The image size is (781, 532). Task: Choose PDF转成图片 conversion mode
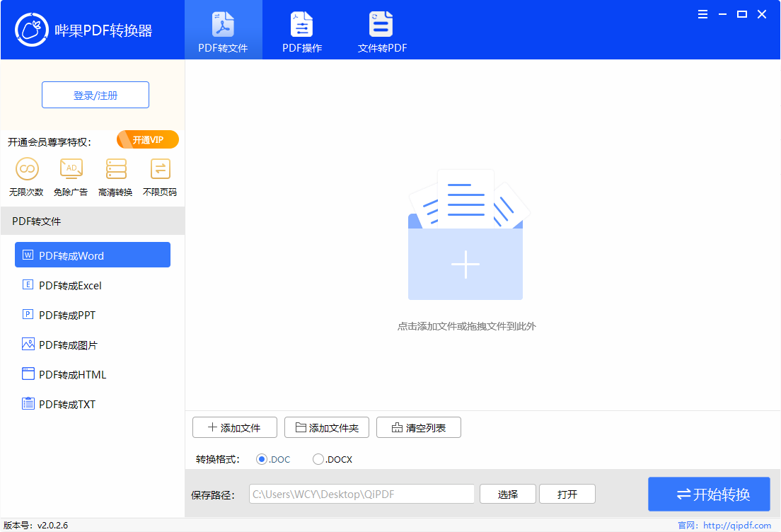(x=93, y=345)
